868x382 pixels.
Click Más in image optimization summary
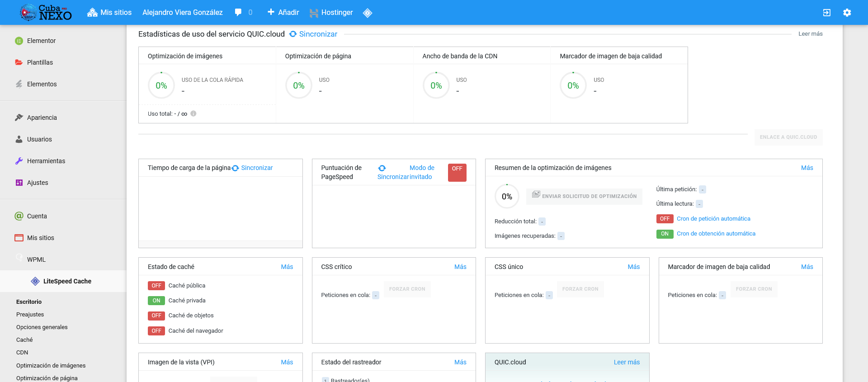(807, 168)
